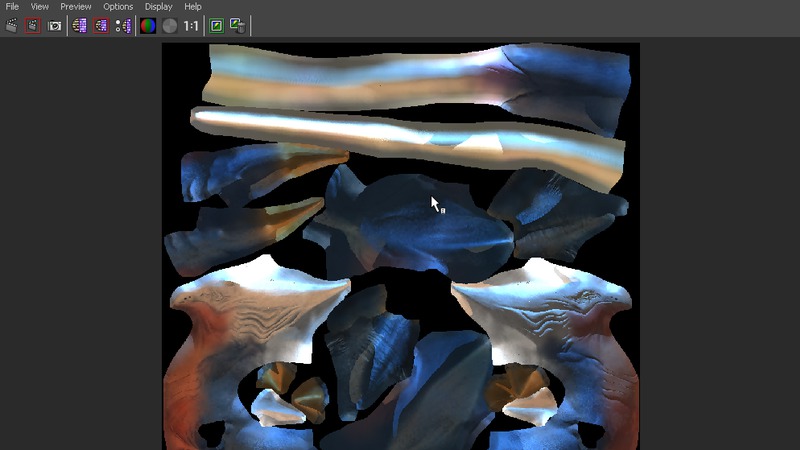Display the alpha channel with the gray sphere icon
Screen dimensions: 800x450
coord(169,26)
